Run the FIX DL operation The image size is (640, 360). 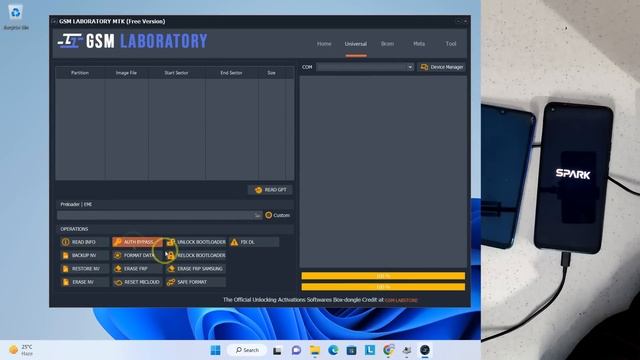tap(254, 242)
